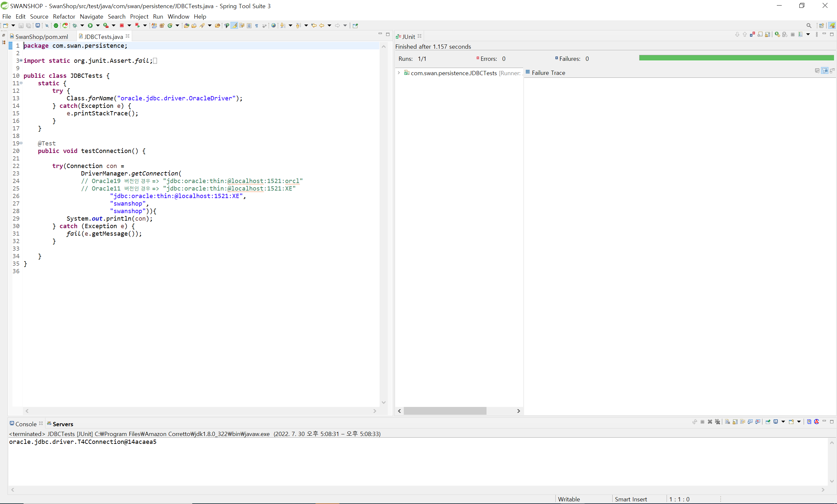Switch to the Servers tab

(62, 424)
